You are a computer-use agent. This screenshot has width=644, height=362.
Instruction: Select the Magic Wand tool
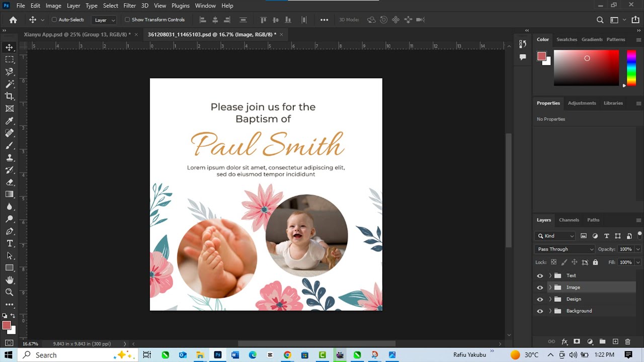10,84
